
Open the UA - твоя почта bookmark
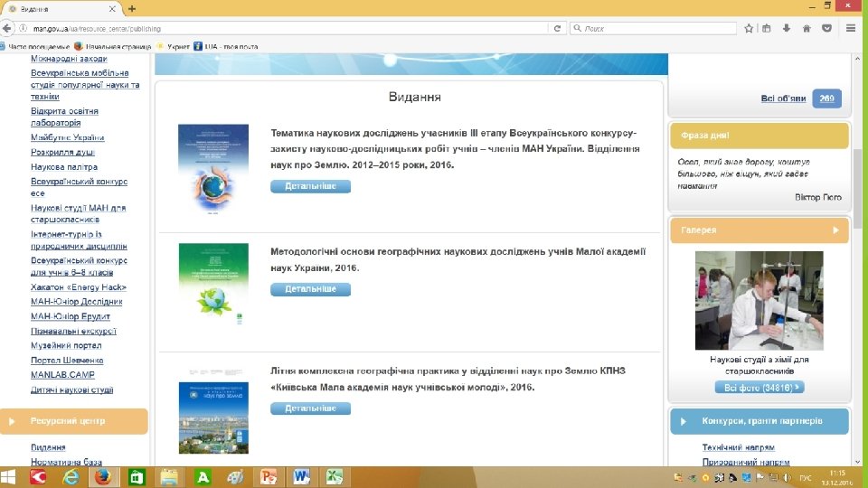click(x=226, y=46)
